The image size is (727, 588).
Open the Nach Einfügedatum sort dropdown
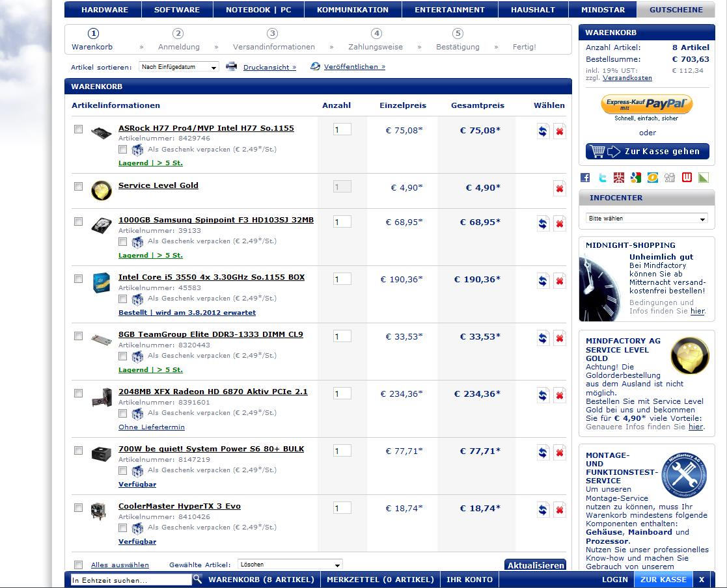tap(178, 67)
